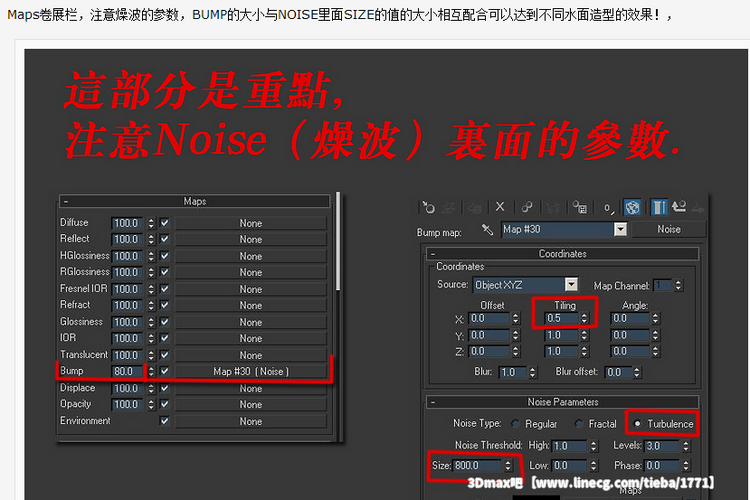The image size is (750, 500).
Task: Open the Source Object XYZ dropdown
Action: (x=571, y=285)
